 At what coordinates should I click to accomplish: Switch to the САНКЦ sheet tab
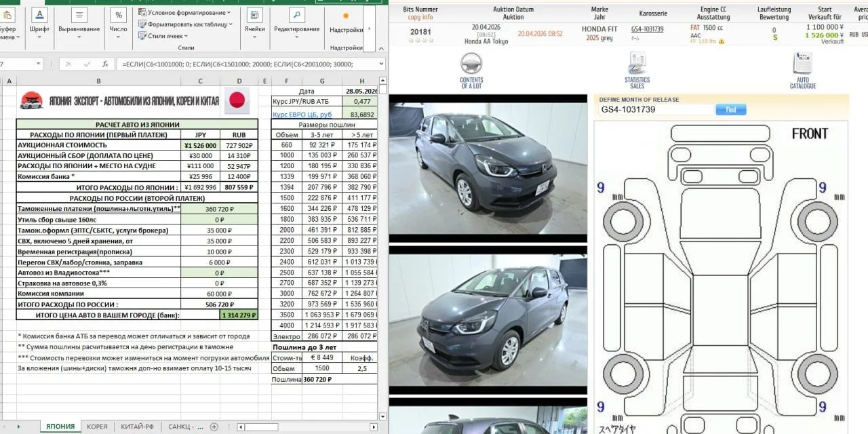[x=179, y=427]
